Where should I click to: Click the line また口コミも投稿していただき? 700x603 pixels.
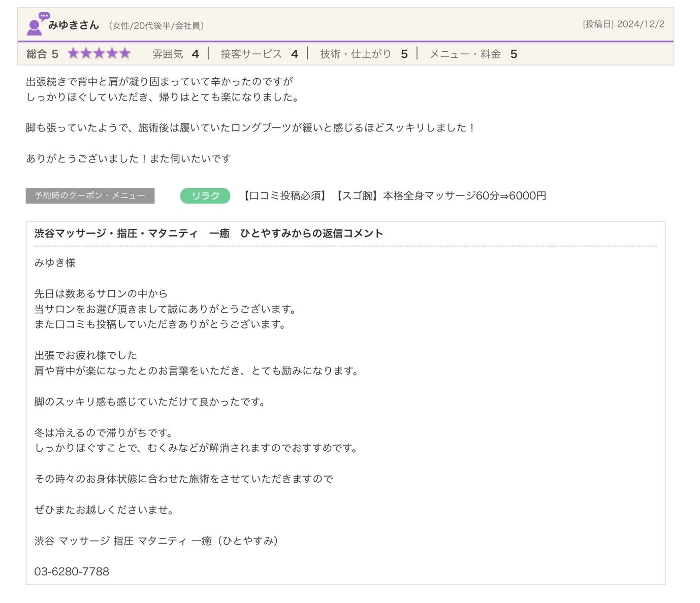tap(160, 324)
